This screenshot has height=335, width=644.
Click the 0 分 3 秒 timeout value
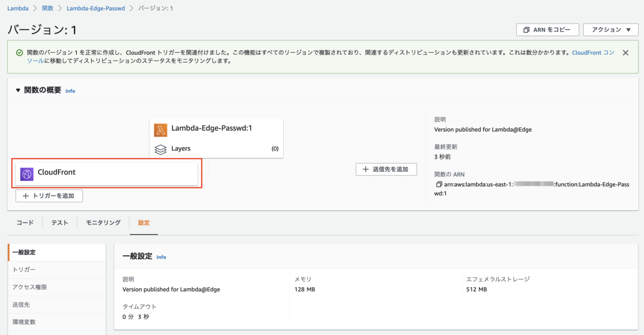coord(136,317)
